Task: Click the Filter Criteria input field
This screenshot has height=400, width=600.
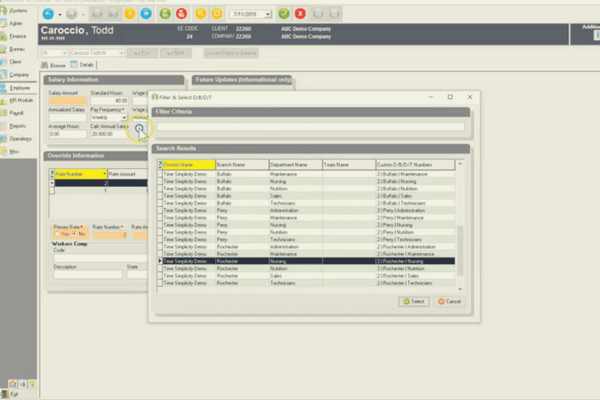Action: [x=310, y=127]
